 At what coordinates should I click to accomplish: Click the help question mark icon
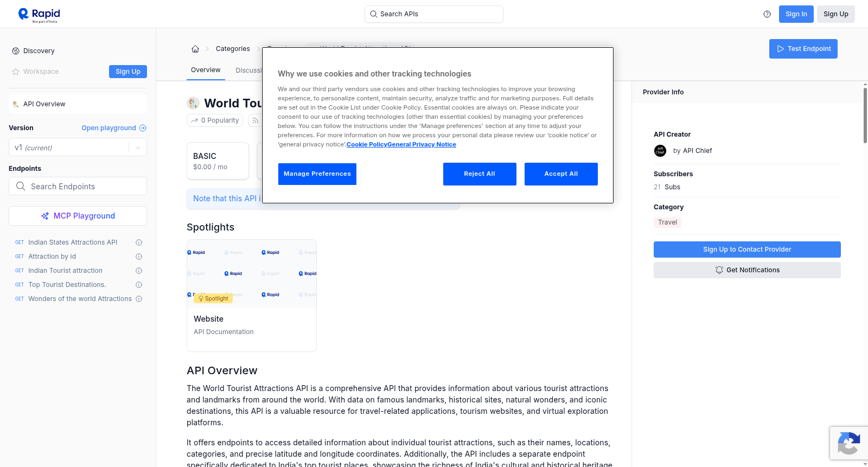coord(767,14)
